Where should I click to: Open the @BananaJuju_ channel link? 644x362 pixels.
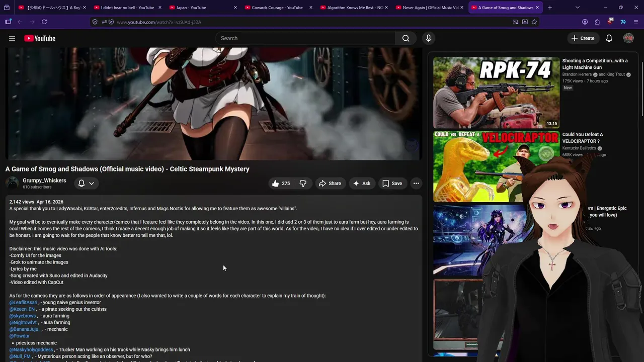tap(25, 329)
